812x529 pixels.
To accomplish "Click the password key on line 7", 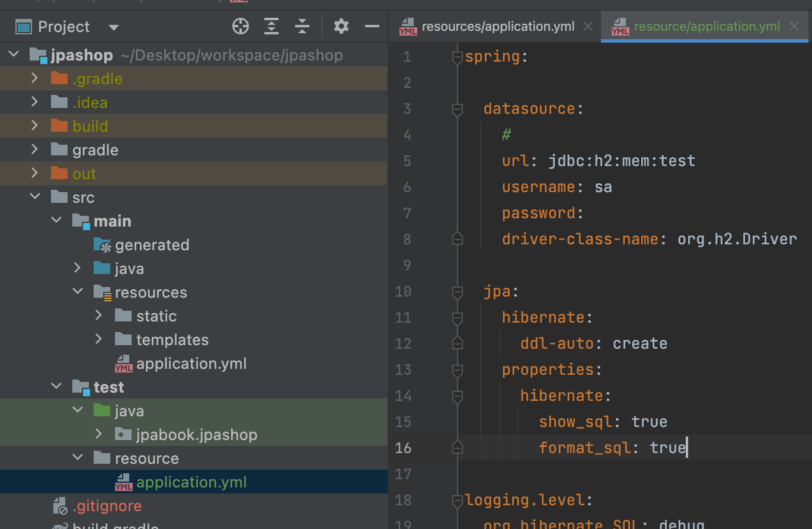I will 539,213.
